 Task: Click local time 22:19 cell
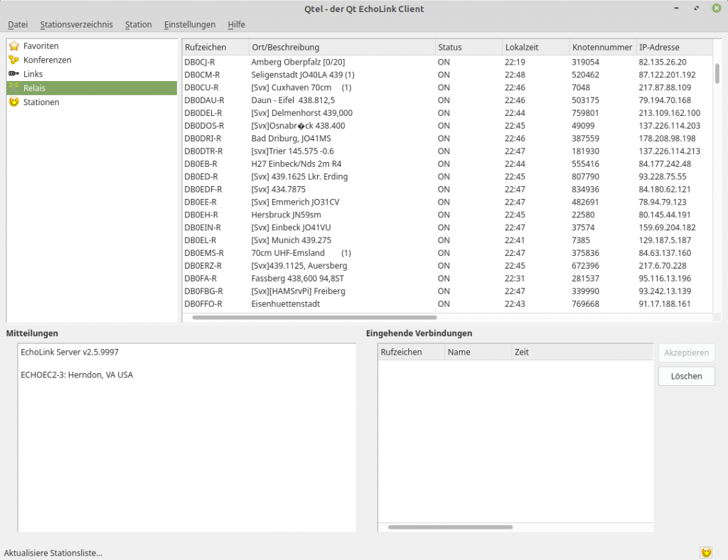pyautogui.click(x=515, y=62)
